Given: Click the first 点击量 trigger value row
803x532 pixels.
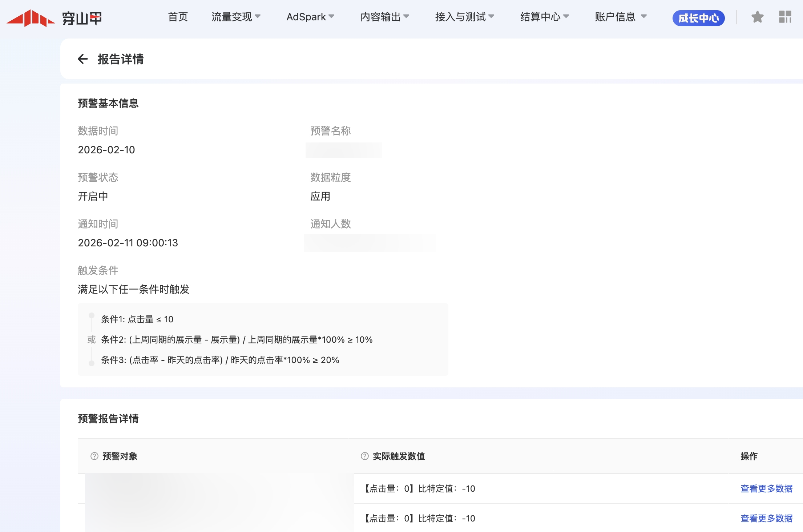Looking at the screenshot, I should point(420,488).
